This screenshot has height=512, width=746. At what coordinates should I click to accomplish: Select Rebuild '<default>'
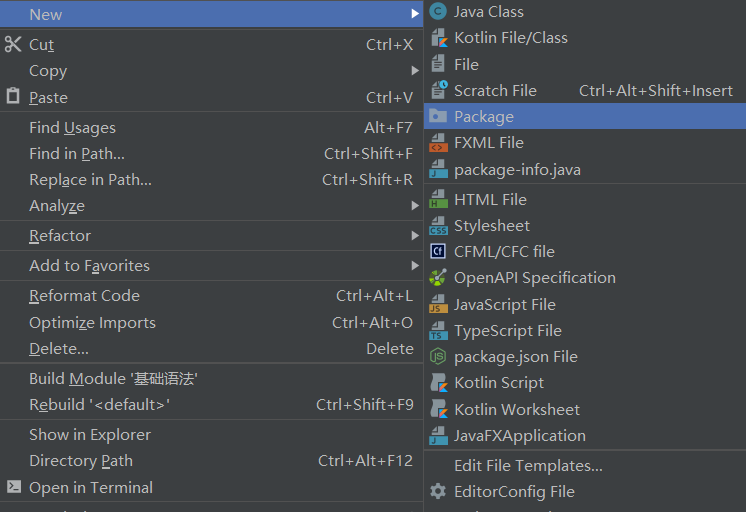211,405
